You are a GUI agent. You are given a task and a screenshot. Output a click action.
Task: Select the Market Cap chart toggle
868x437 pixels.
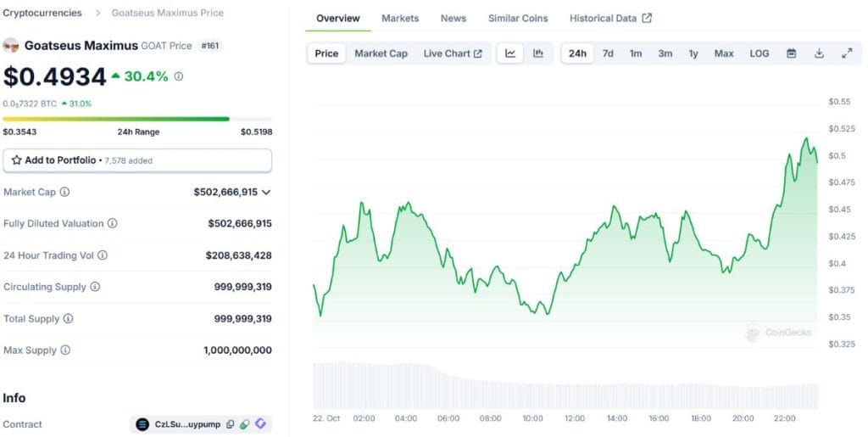click(x=381, y=53)
